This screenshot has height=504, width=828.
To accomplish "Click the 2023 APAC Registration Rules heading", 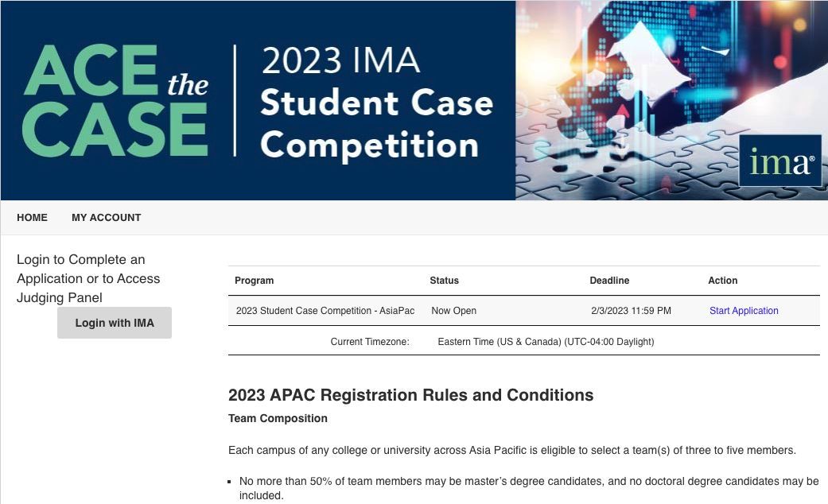I will pos(411,395).
